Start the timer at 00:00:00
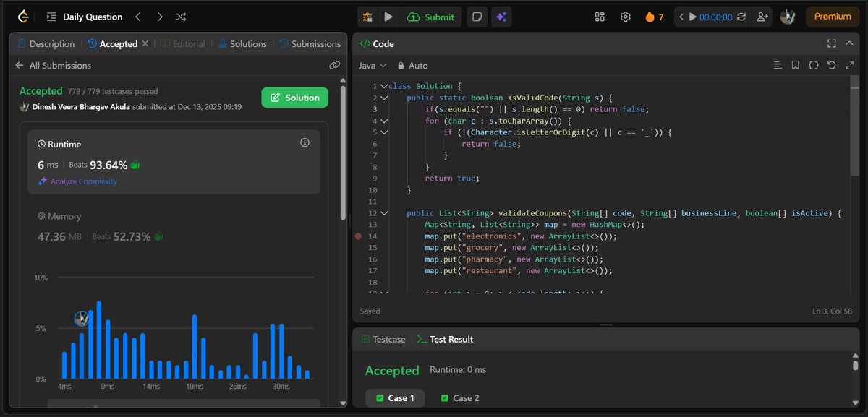Screen dimensions: 868x417 (x=710, y=17)
